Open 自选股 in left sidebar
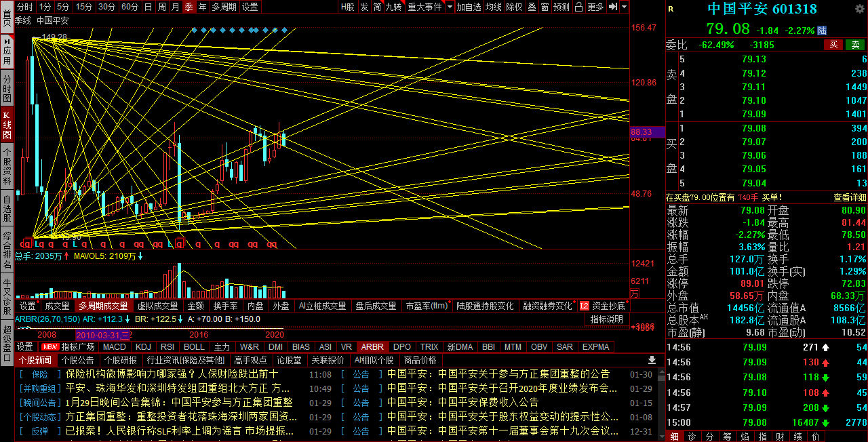Image resolution: width=868 pixels, height=442 pixels. pyautogui.click(x=7, y=209)
